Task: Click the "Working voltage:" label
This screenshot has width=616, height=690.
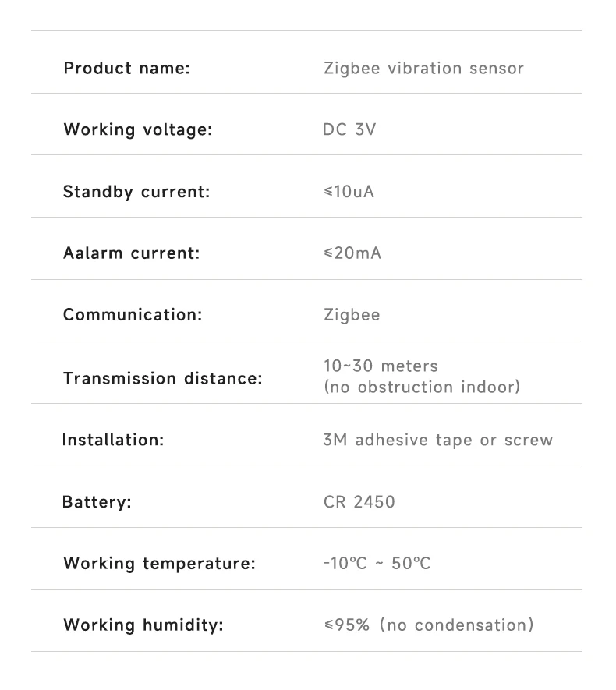Action: (x=137, y=129)
